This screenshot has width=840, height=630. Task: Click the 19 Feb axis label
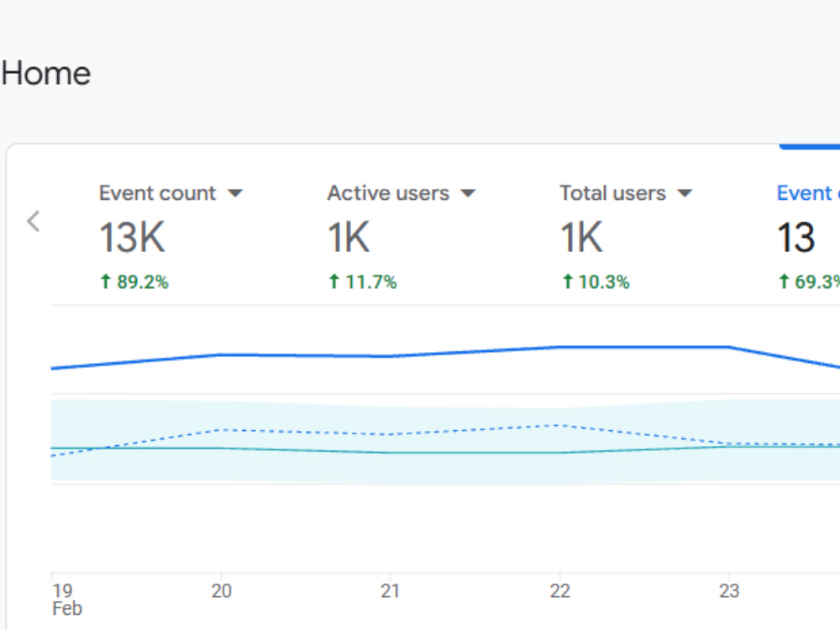click(67, 600)
